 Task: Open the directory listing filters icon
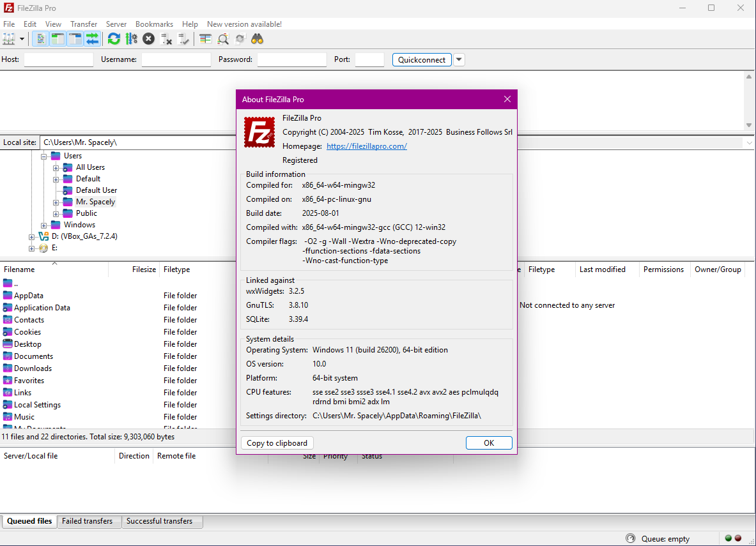pos(205,39)
